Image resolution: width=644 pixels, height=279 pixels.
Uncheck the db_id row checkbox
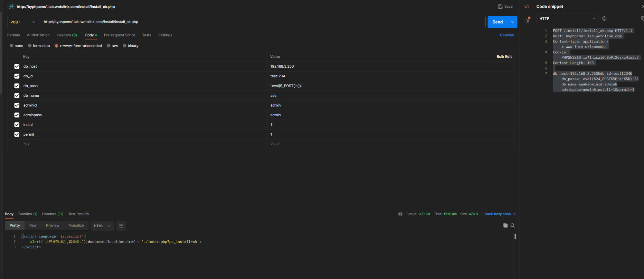coord(17,76)
